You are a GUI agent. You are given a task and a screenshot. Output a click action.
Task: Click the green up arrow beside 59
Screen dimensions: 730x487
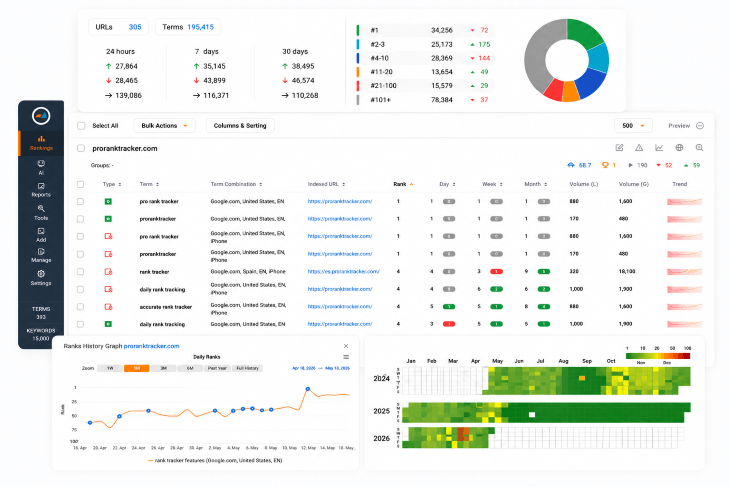click(x=686, y=165)
